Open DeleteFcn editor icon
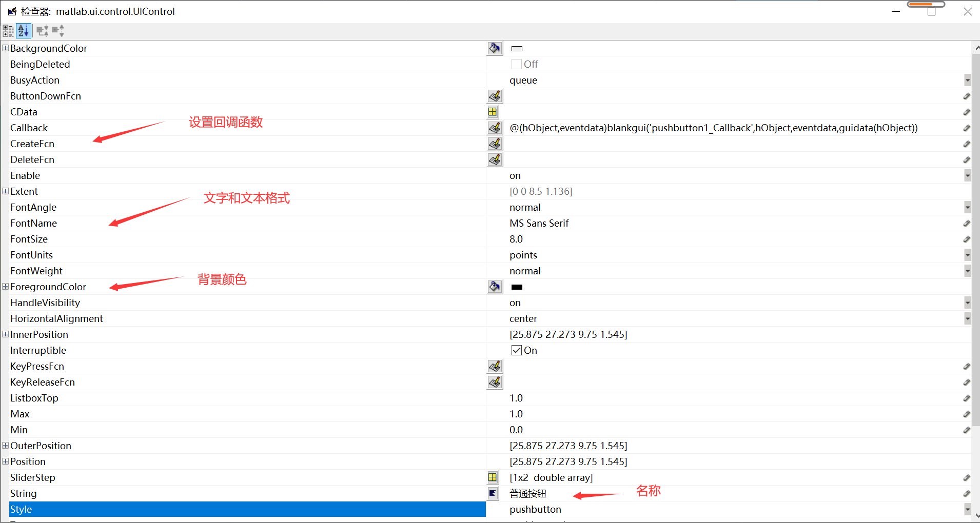Image resolution: width=980 pixels, height=523 pixels. click(x=495, y=159)
